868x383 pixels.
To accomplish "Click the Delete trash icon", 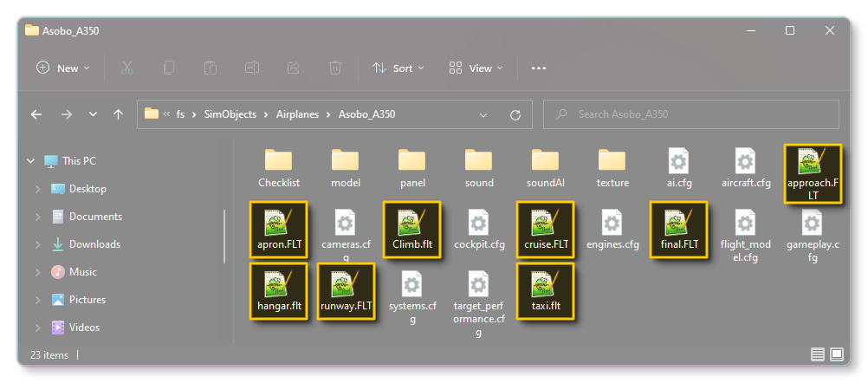I will pyautogui.click(x=335, y=68).
